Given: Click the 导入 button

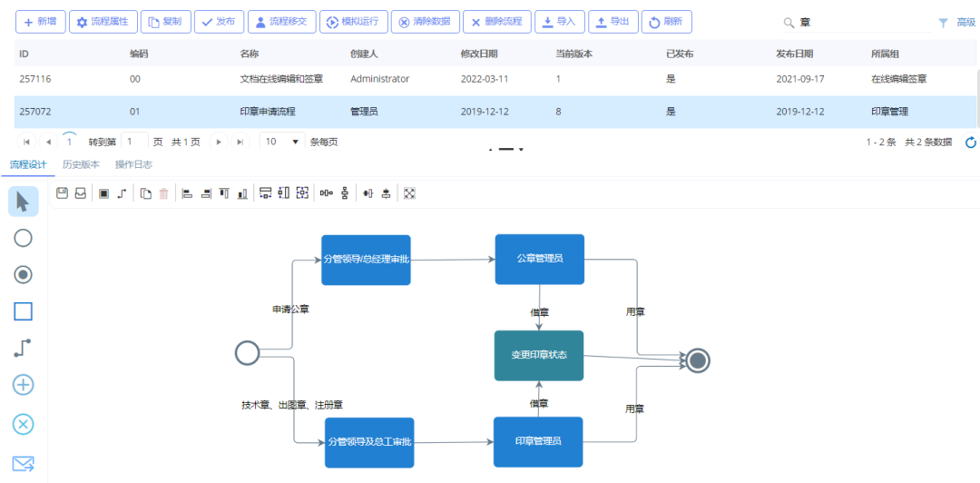Looking at the screenshot, I should click(559, 22).
